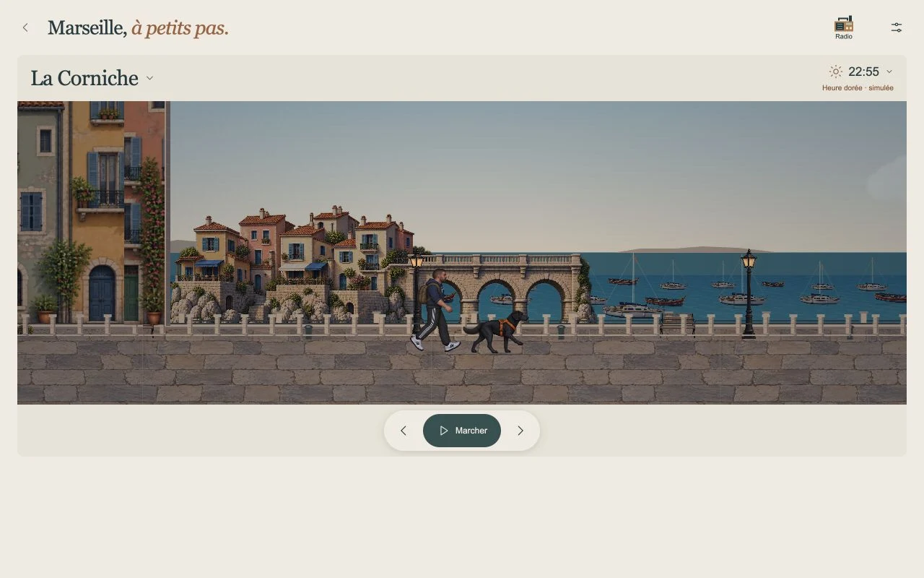Start walking with the Marcher button
Screen dimensions: 924x578
coord(462,431)
